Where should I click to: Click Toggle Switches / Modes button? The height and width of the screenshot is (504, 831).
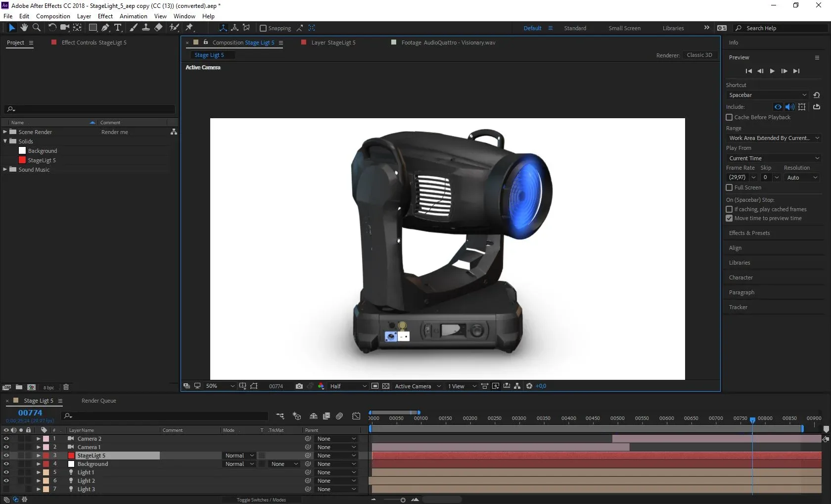tap(261, 500)
